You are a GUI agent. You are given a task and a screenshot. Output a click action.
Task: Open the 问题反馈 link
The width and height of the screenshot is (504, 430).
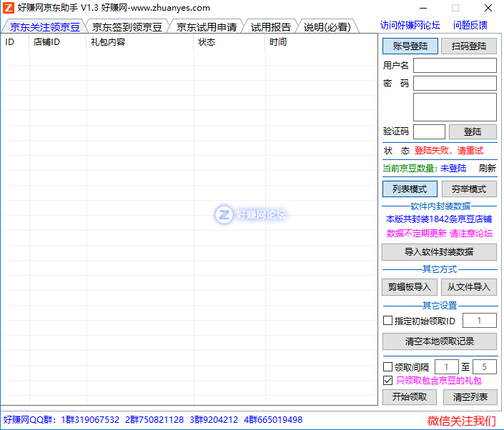[x=470, y=25]
